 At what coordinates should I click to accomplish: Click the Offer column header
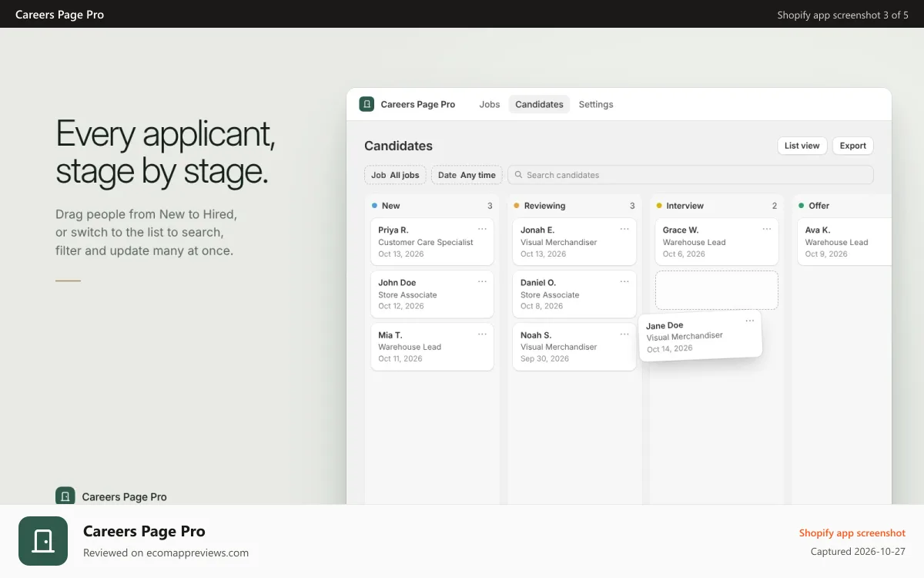[x=842, y=206]
